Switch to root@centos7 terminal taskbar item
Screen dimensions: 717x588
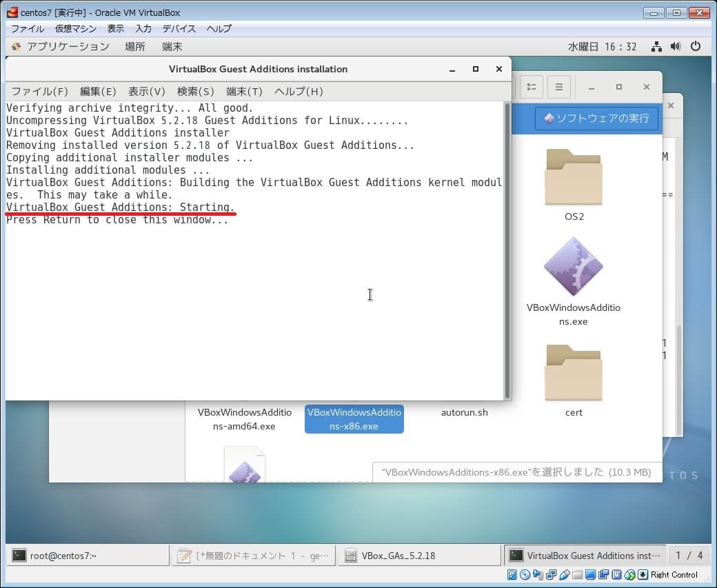(88, 556)
